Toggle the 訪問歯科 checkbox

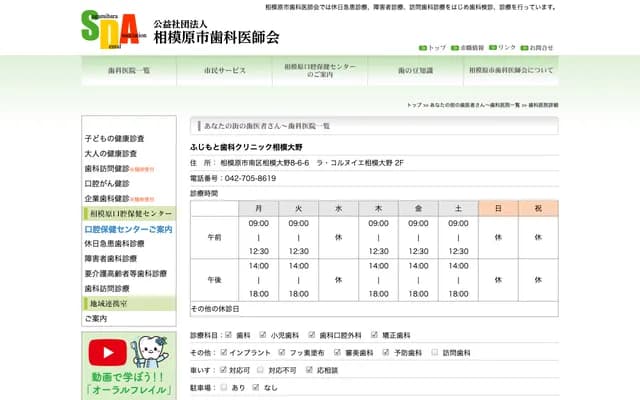(x=436, y=353)
